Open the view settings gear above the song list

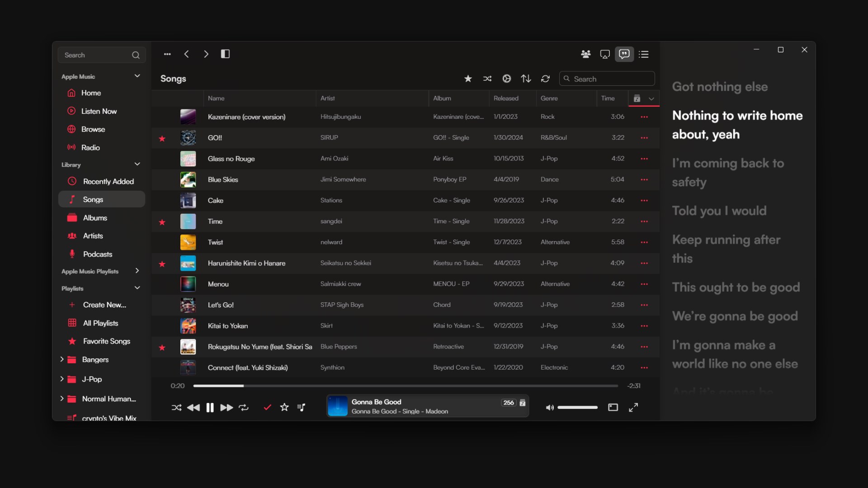506,78
